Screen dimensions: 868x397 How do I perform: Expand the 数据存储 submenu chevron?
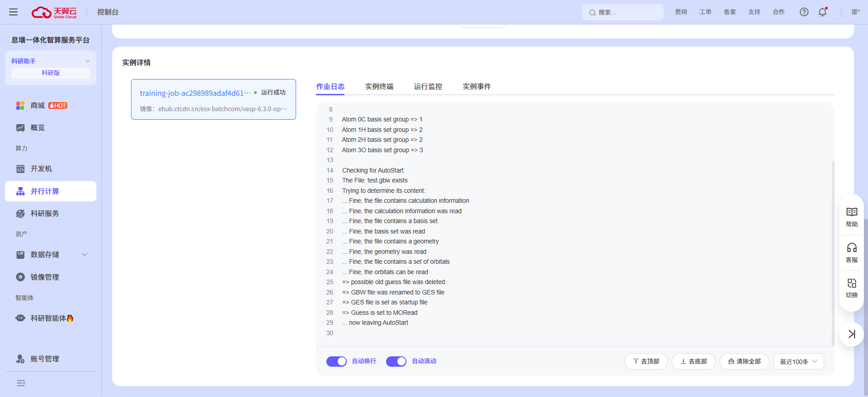pos(85,255)
